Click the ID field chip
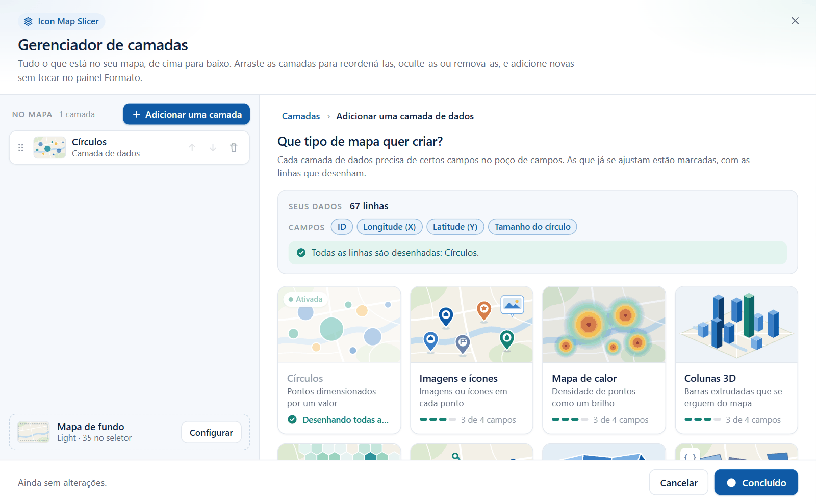The width and height of the screenshot is (816, 504). [x=342, y=227]
